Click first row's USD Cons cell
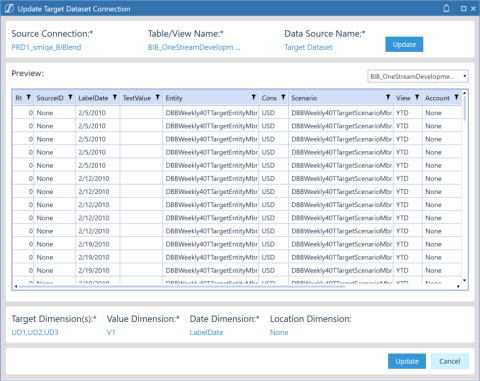Viewport: 480px width, 381px height. (274, 113)
